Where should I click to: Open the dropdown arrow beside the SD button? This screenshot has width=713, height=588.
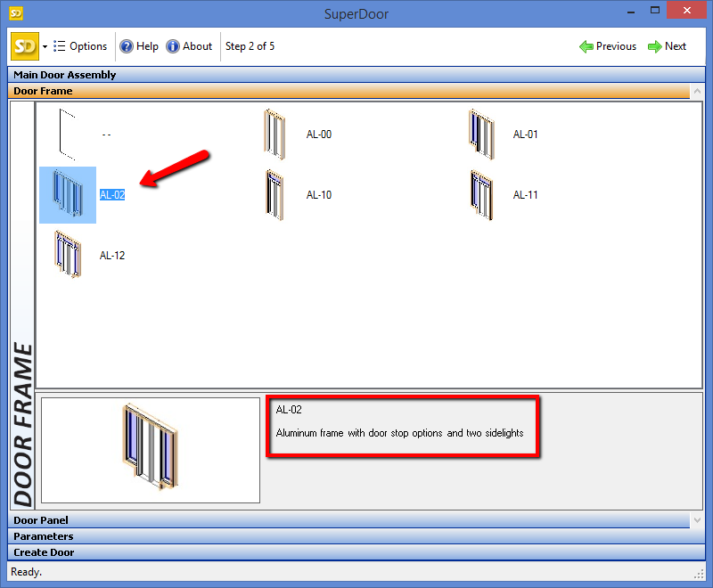(x=45, y=47)
